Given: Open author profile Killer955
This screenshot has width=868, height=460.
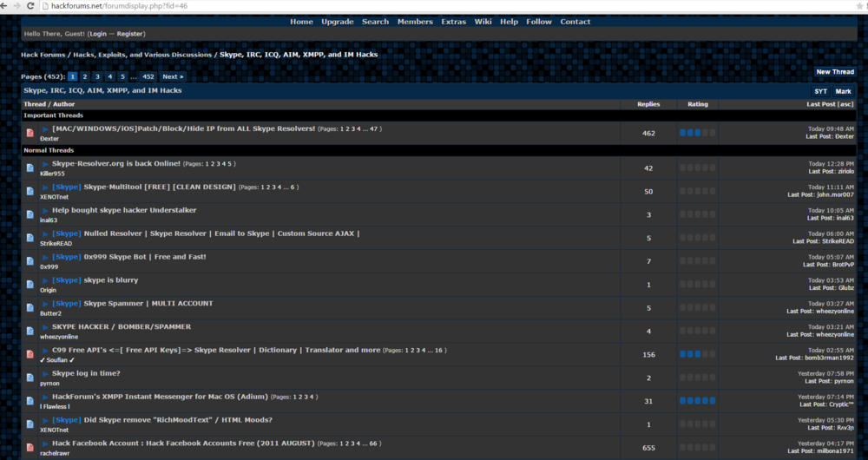Looking at the screenshot, I should [x=52, y=174].
